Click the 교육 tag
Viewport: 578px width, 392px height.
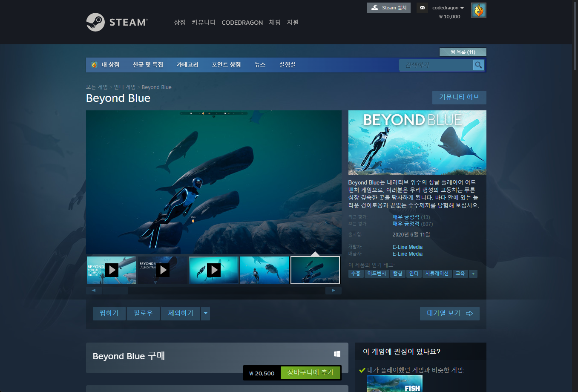460,274
